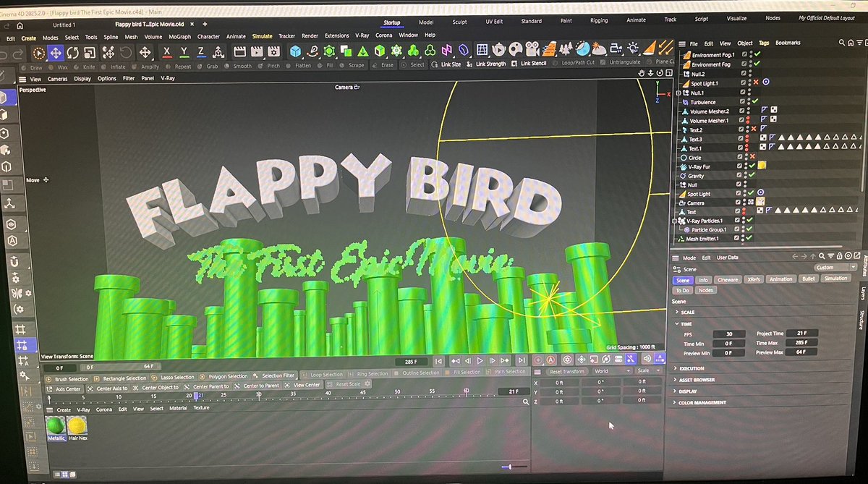Viewport: 868px width, 484px height.
Task: Switch to the Sculpt layout tab
Action: 460,22
